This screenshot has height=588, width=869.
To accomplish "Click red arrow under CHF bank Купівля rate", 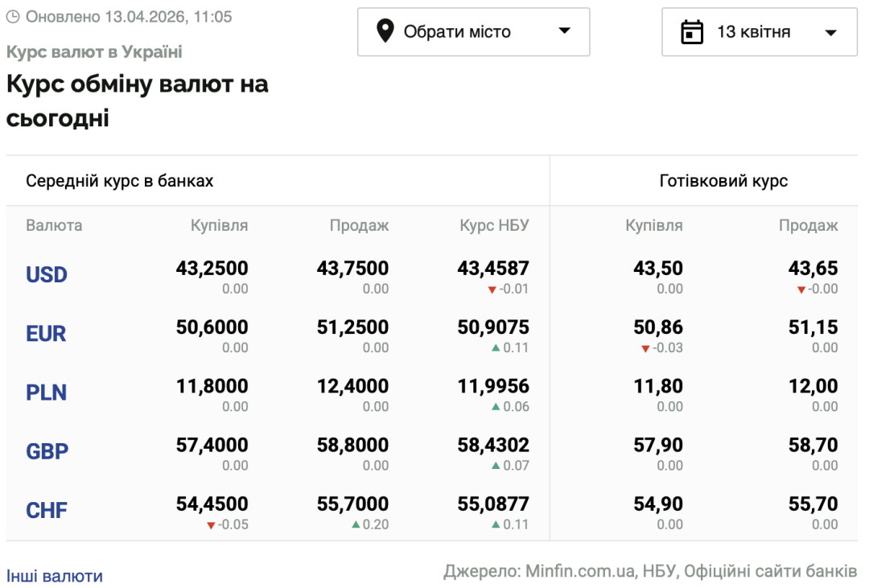I will [211, 525].
